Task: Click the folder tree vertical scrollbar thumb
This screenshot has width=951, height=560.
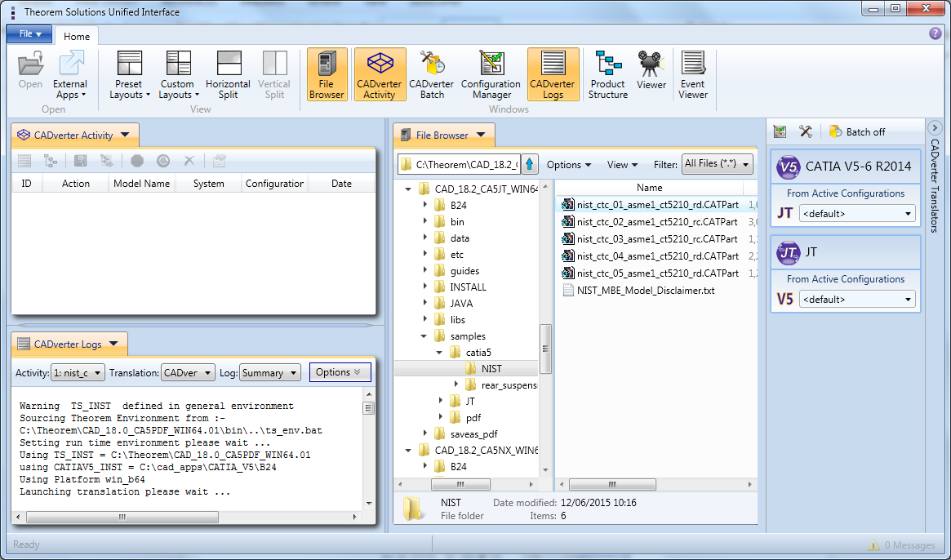Action: click(545, 349)
